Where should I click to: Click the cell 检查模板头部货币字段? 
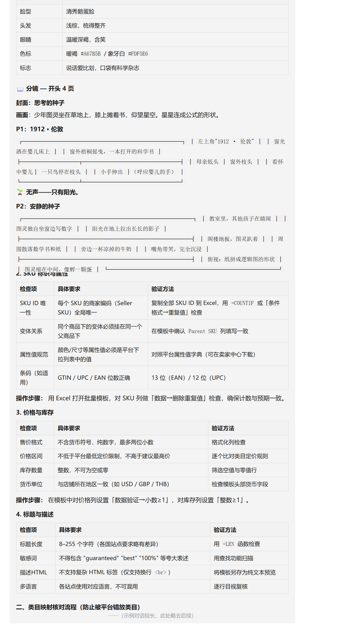tap(248, 484)
